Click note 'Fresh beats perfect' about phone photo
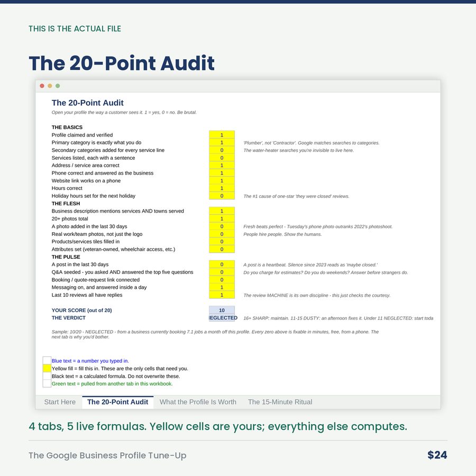This screenshot has width=476, height=476. (x=318, y=226)
